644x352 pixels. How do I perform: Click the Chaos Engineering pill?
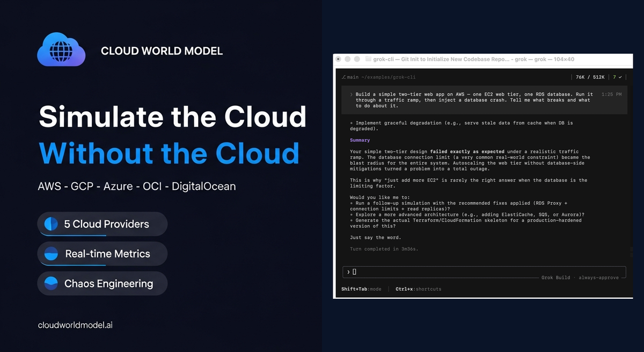point(102,283)
